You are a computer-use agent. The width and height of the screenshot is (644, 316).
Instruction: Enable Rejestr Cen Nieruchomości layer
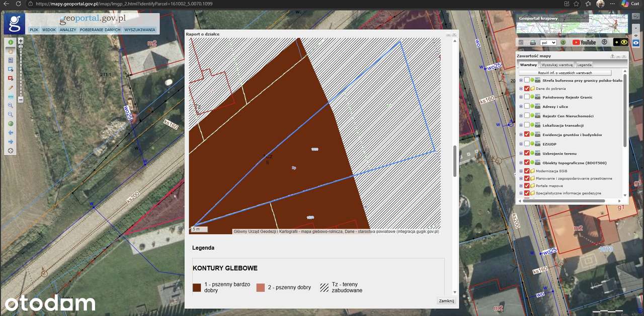[527, 116]
